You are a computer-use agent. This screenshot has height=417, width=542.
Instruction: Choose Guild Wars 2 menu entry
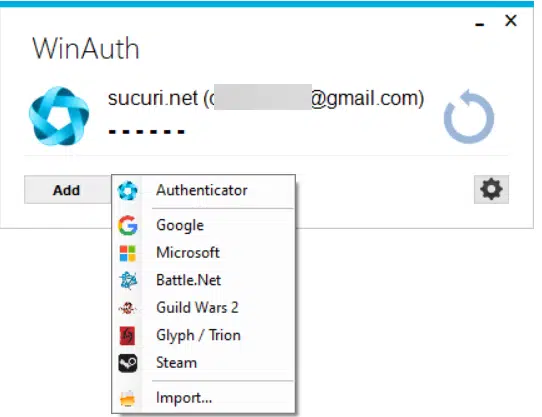[x=204, y=308]
